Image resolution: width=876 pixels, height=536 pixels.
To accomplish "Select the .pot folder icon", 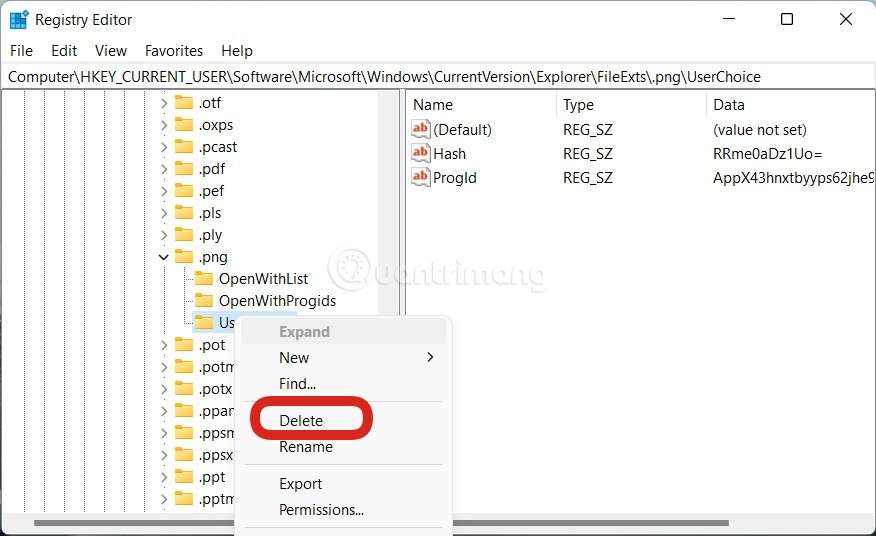I will pos(184,345).
